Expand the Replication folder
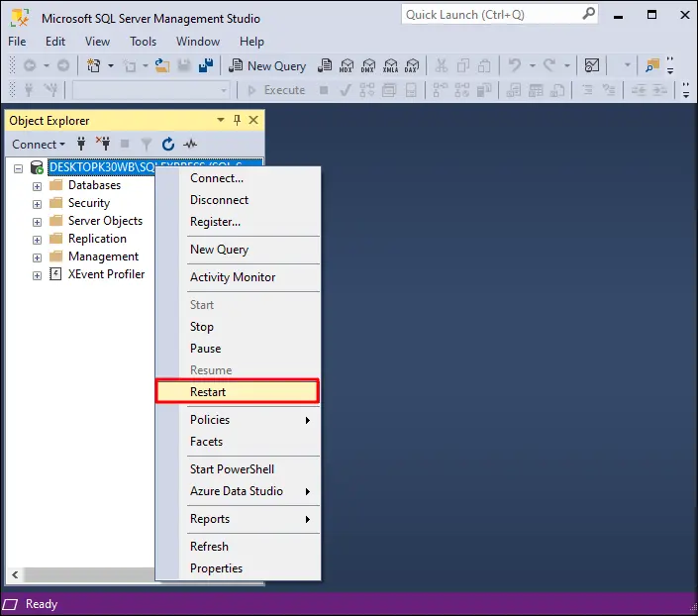Image resolution: width=698 pixels, height=616 pixels. click(37, 240)
